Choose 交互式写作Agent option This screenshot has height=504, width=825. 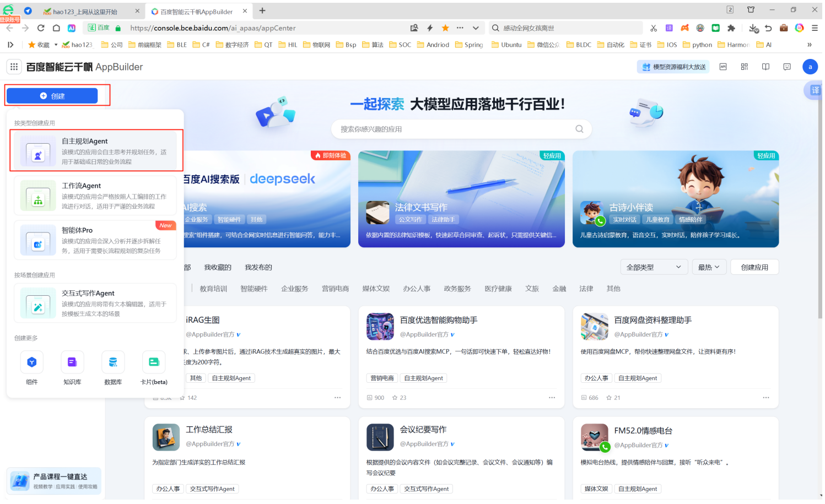[x=95, y=303]
